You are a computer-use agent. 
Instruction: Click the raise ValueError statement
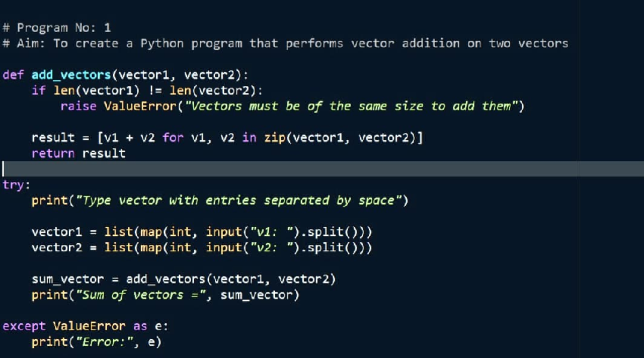coord(292,106)
